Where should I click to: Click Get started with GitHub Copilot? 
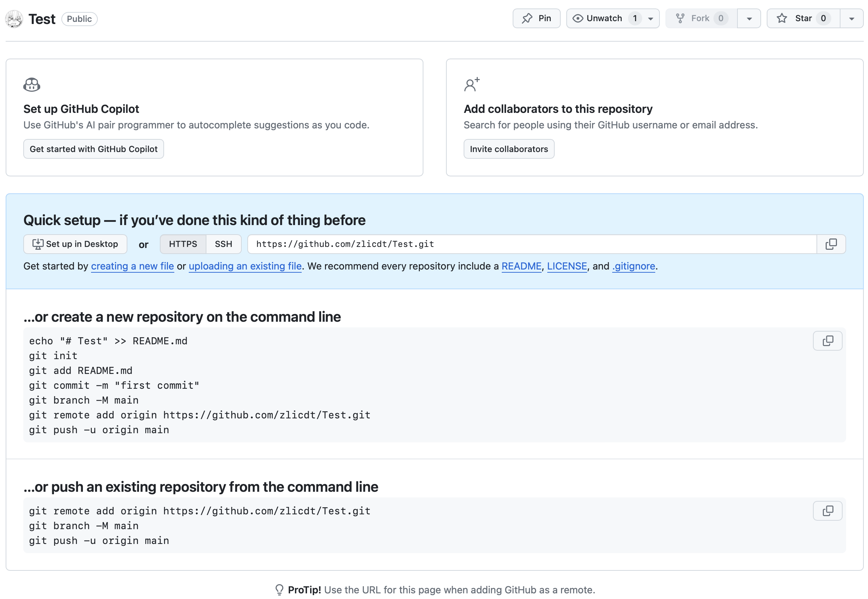94,149
